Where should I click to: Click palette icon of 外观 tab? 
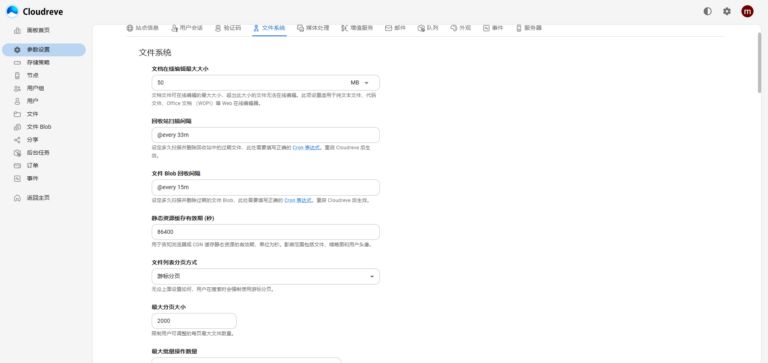(x=454, y=28)
